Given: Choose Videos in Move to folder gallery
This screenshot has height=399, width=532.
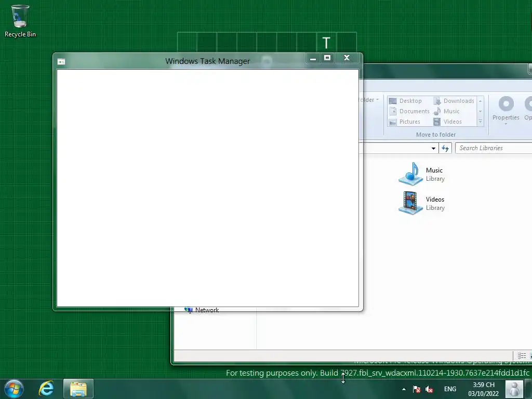Looking at the screenshot, I should (x=447, y=122).
